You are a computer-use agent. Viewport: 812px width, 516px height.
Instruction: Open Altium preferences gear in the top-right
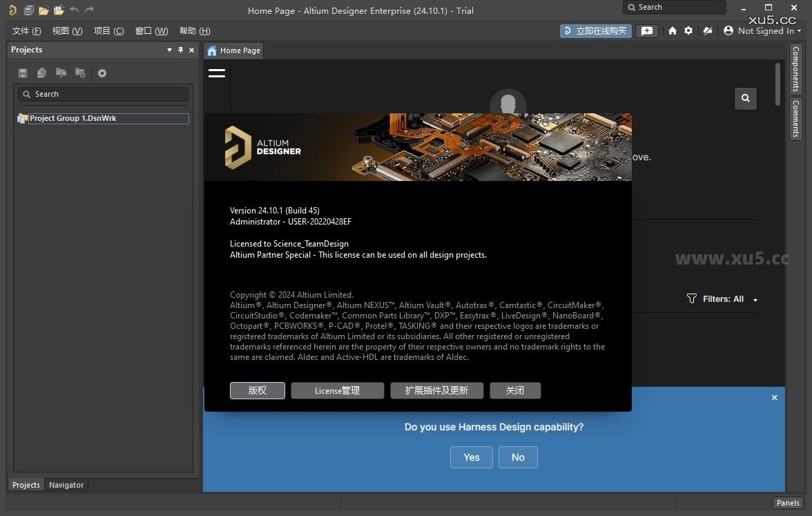coord(688,30)
